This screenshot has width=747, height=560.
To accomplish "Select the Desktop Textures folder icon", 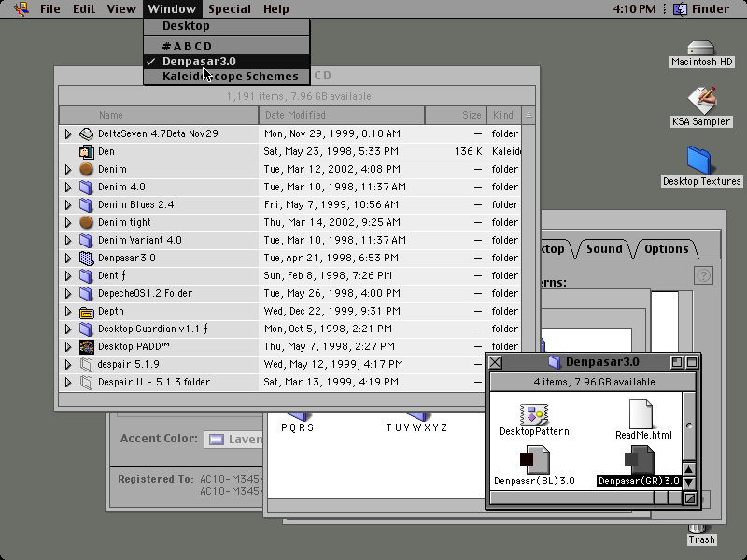I will 699,161.
